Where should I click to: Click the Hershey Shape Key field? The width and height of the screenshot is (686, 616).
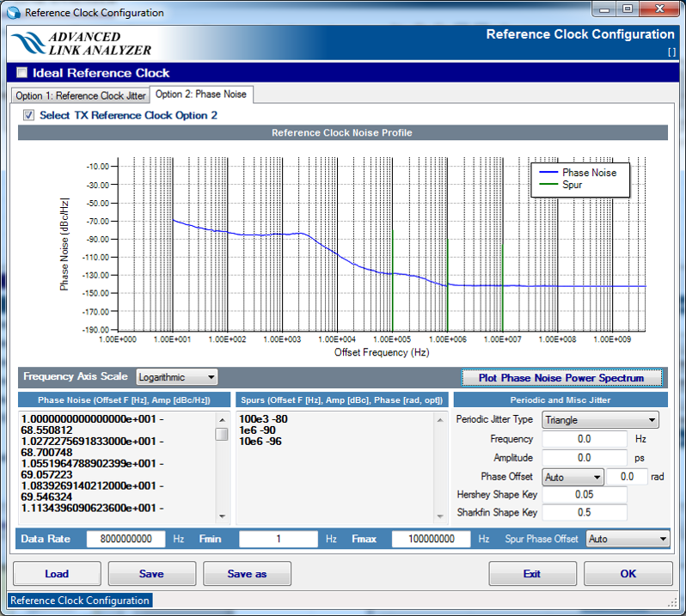585,495
